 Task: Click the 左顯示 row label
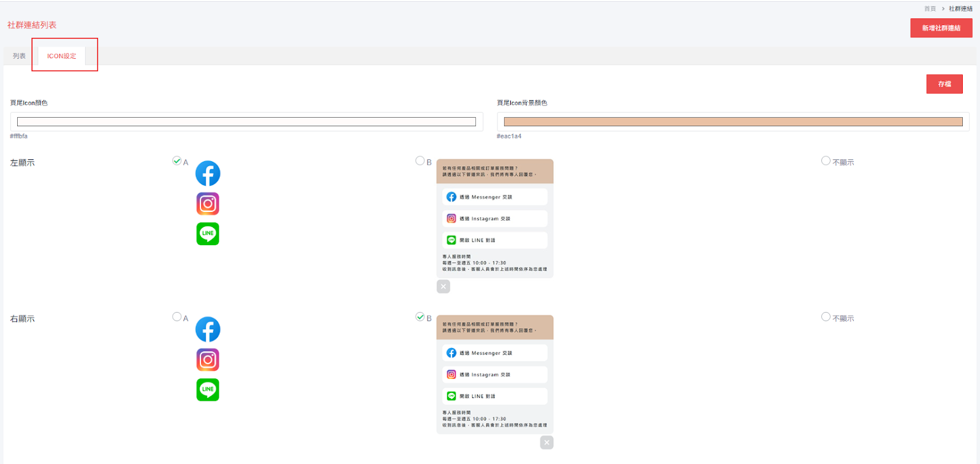(x=22, y=162)
